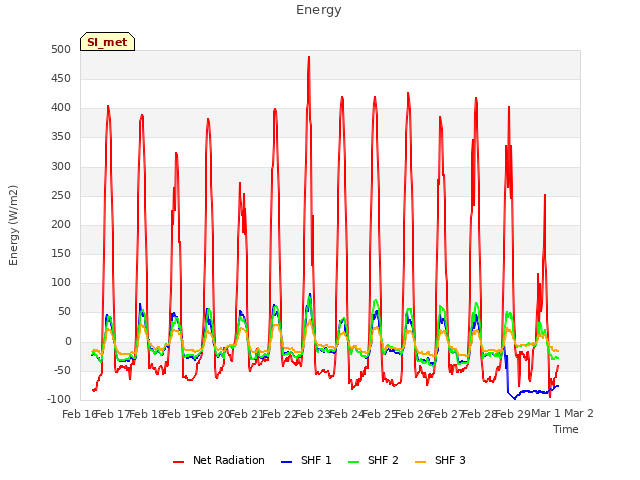Click the Mar 2 x-axis date label

point(579,414)
